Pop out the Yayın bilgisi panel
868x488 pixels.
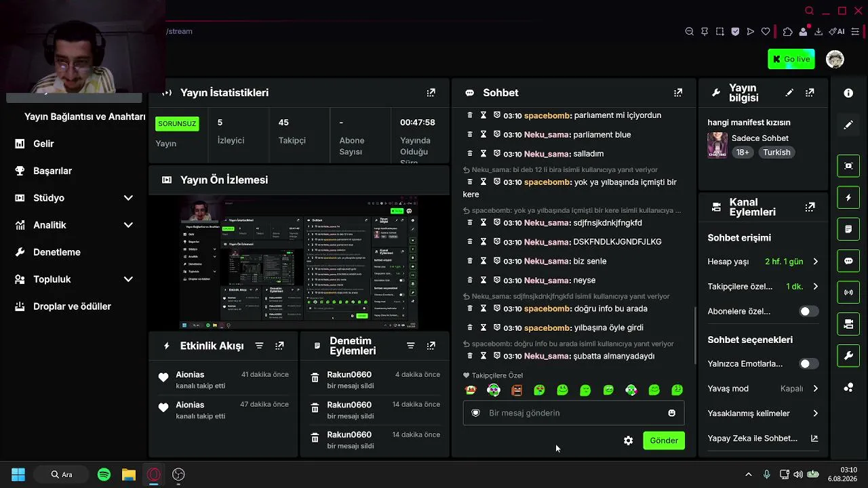coord(810,93)
